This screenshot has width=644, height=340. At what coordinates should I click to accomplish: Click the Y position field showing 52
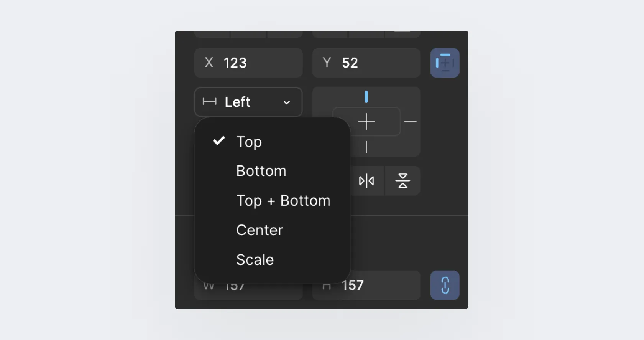(366, 63)
